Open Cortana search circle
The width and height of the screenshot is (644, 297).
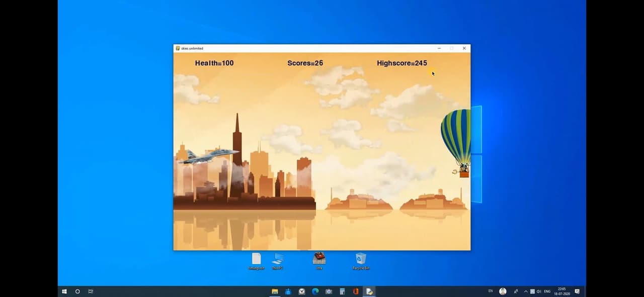[77, 291]
